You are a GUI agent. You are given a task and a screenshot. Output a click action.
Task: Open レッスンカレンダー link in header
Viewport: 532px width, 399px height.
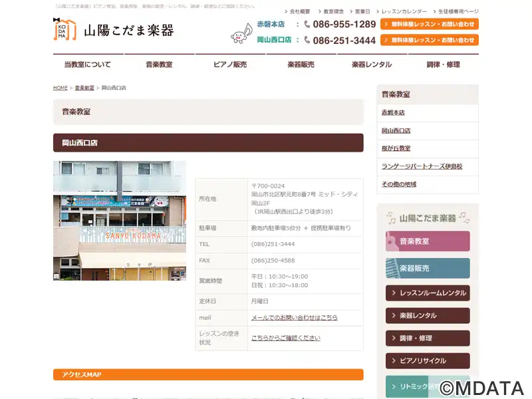[404, 11]
